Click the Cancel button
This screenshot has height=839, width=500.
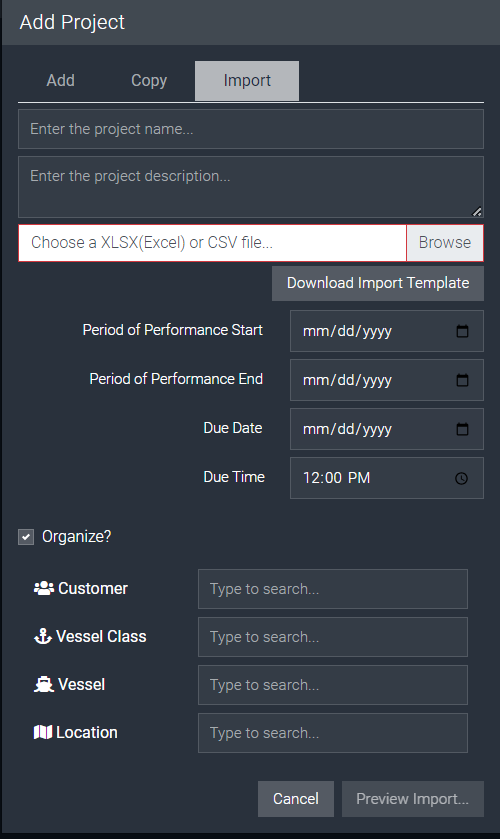coord(296,799)
